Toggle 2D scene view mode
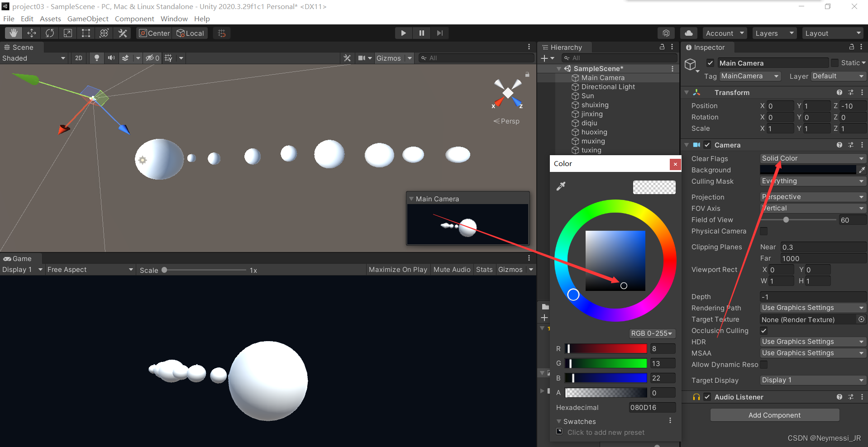This screenshot has width=868, height=447. [x=79, y=58]
